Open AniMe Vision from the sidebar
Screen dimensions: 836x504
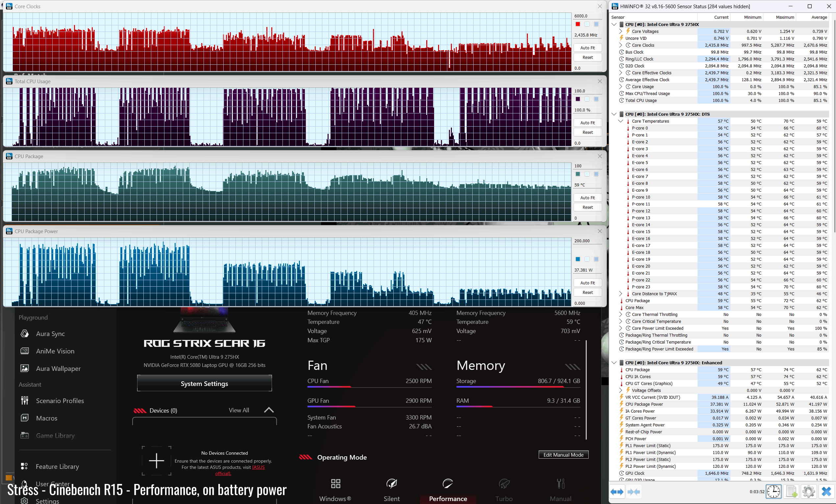pyautogui.click(x=55, y=351)
